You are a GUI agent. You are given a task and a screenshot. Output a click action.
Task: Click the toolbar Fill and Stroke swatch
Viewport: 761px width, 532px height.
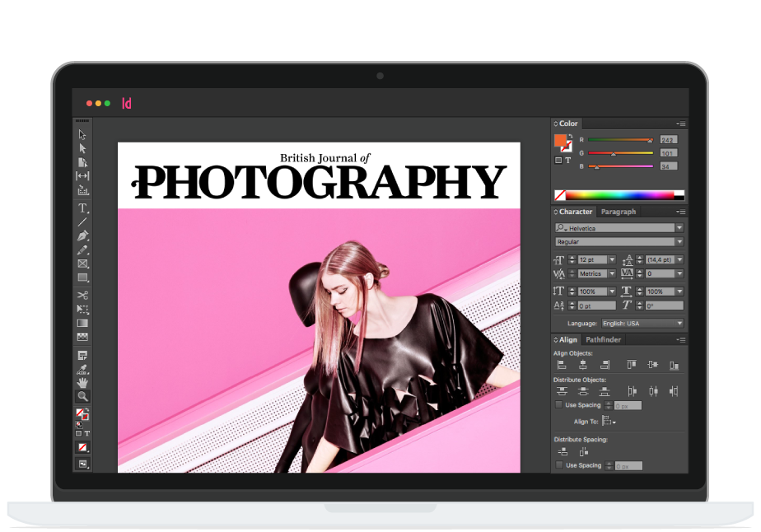click(82, 414)
